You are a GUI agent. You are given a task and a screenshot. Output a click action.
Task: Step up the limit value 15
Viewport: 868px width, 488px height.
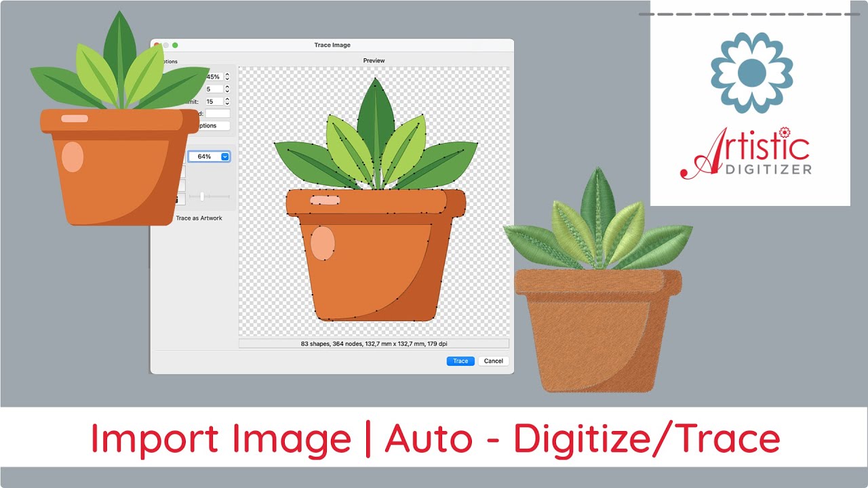coord(227,99)
